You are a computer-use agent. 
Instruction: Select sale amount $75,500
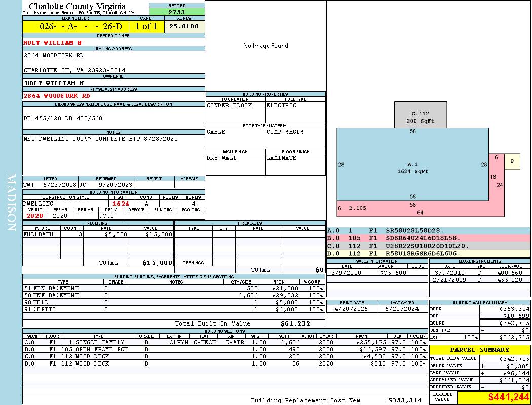[x=393, y=273]
